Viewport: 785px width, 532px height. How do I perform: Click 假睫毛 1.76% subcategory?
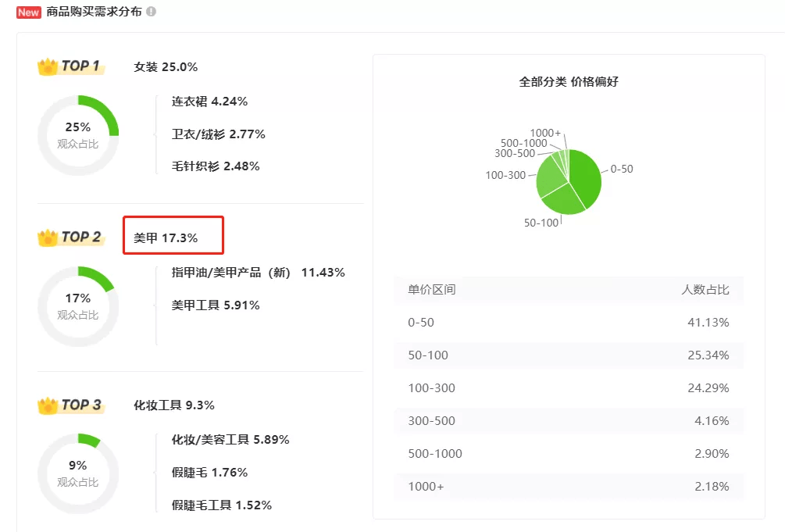click(209, 473)
